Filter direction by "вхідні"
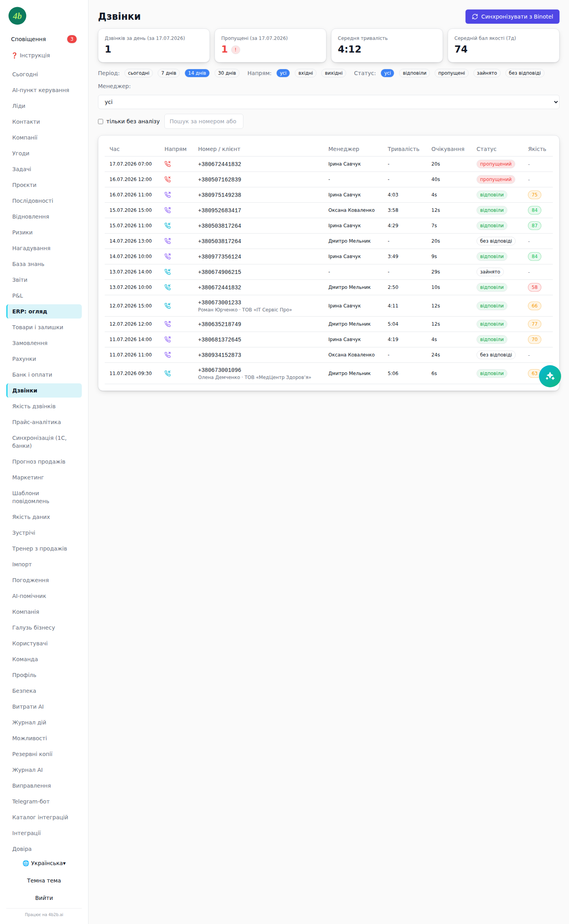This screenshot has width=569, height=924. click(x=305, y=73)
